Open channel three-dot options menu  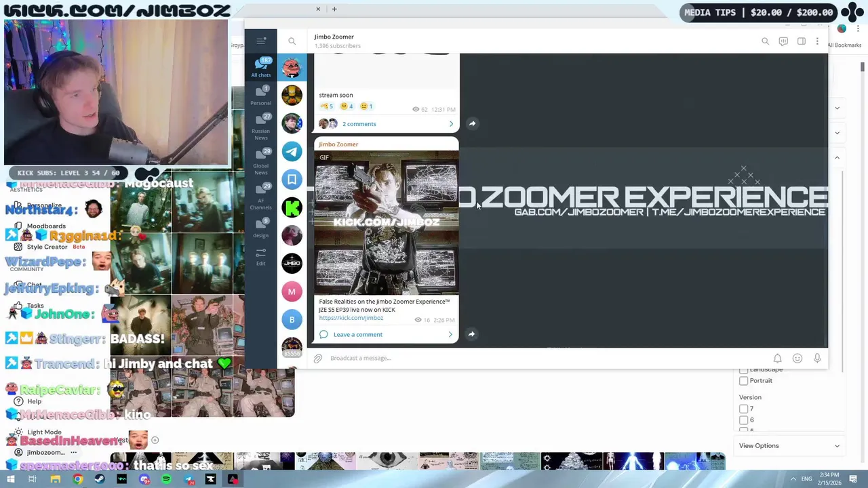[817, 41]
